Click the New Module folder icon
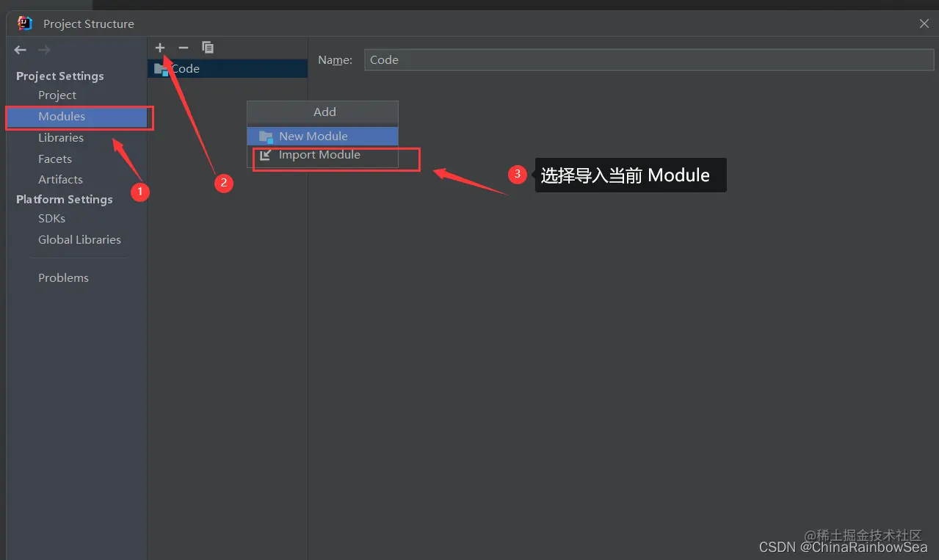This screenshot has height=560, width=939. (266, 137)
